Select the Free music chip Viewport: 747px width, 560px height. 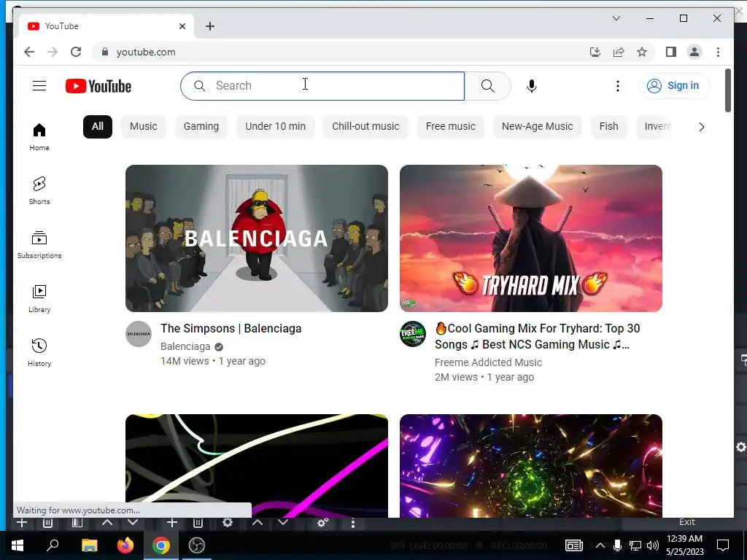[451, 127]
